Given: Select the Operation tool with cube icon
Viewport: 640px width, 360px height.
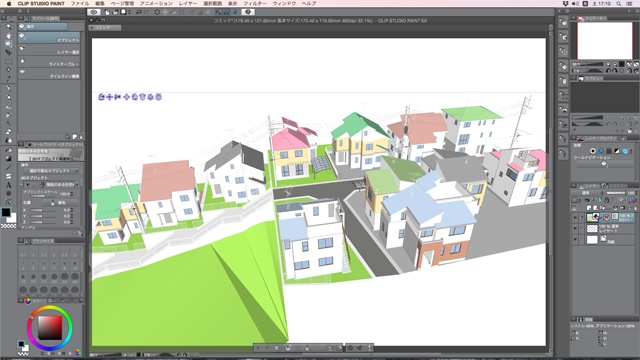Looking at the screenshot, I should (8, 44).
